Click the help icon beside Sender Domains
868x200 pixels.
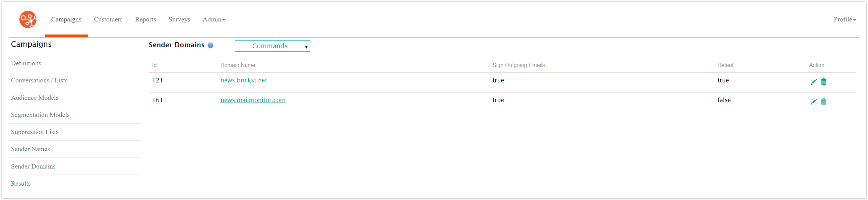[210, 46]
